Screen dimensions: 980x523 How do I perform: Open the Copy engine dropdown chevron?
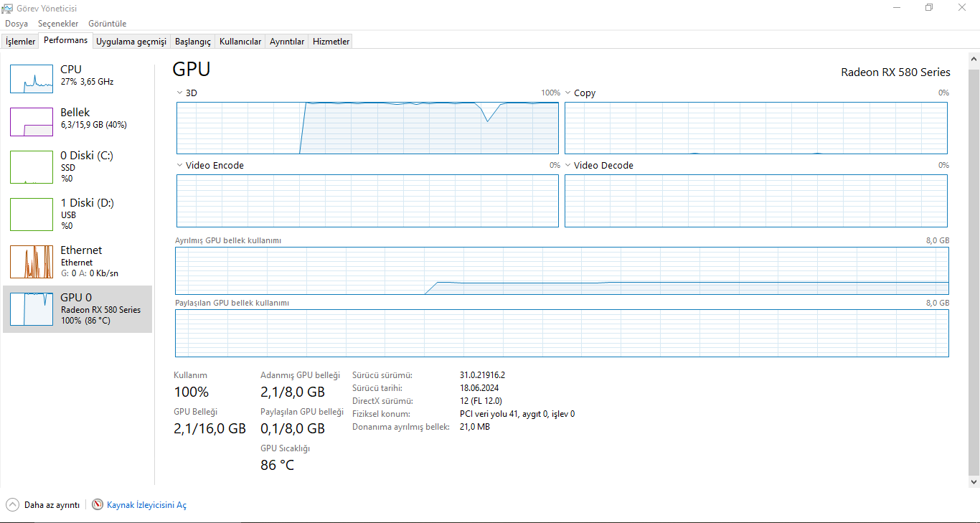click(567, 93)
